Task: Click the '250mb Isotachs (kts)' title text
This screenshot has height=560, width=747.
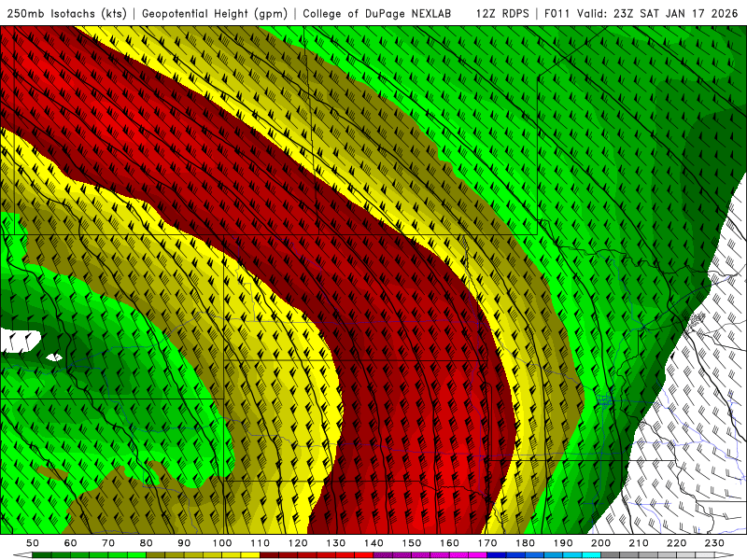Action: (66, 13)
